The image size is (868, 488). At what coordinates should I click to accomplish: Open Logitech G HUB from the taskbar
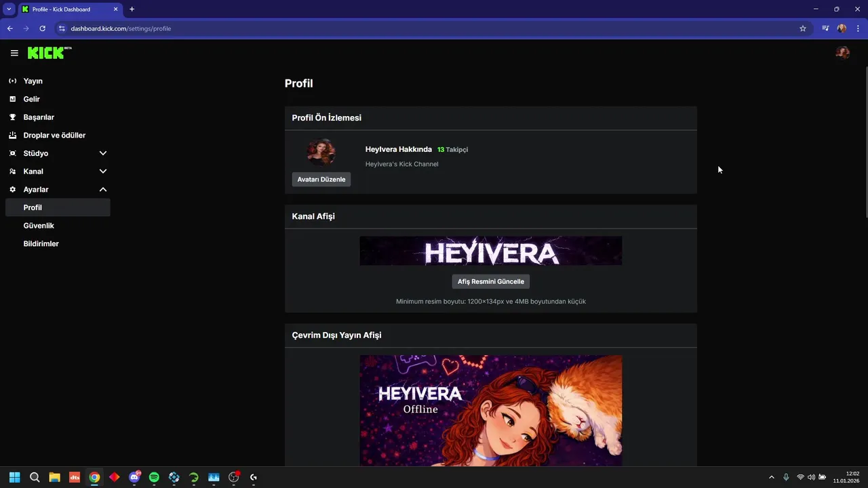click(254, 477)
